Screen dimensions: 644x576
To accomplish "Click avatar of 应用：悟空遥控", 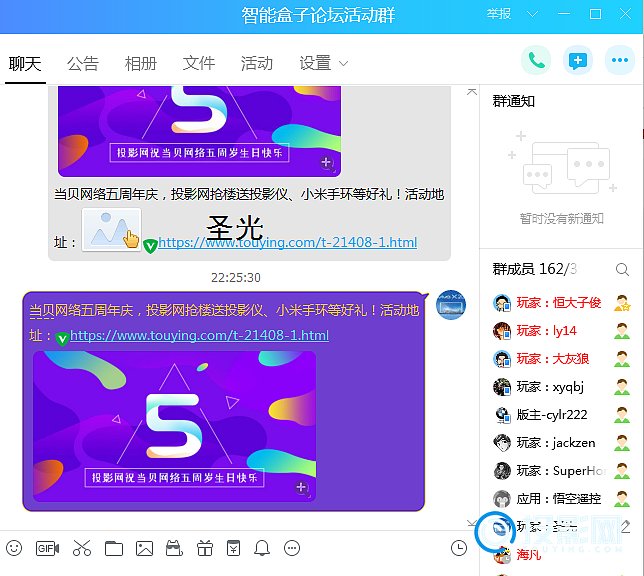I will (x=501, y=498).
